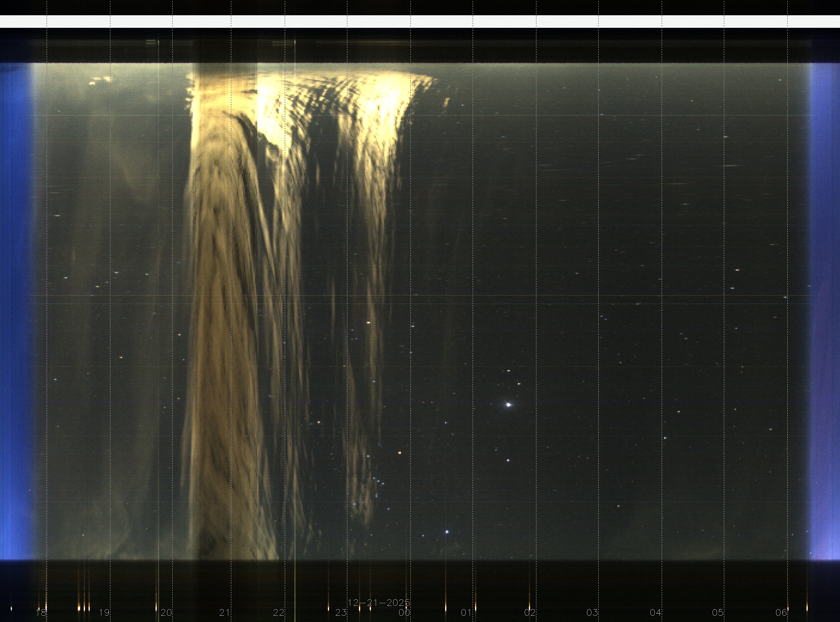
Task: Click the 21 hour timeline label
Action: click(224, 613)
